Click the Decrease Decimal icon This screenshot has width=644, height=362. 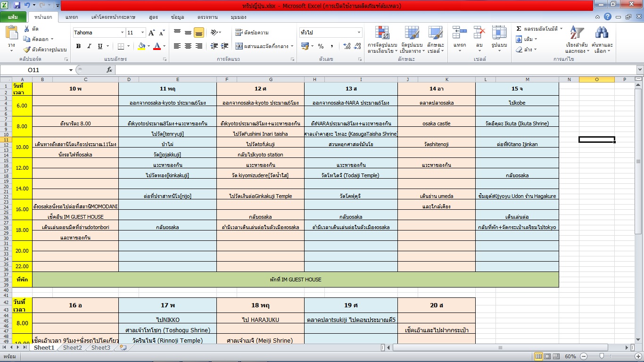tap(358, 46)
